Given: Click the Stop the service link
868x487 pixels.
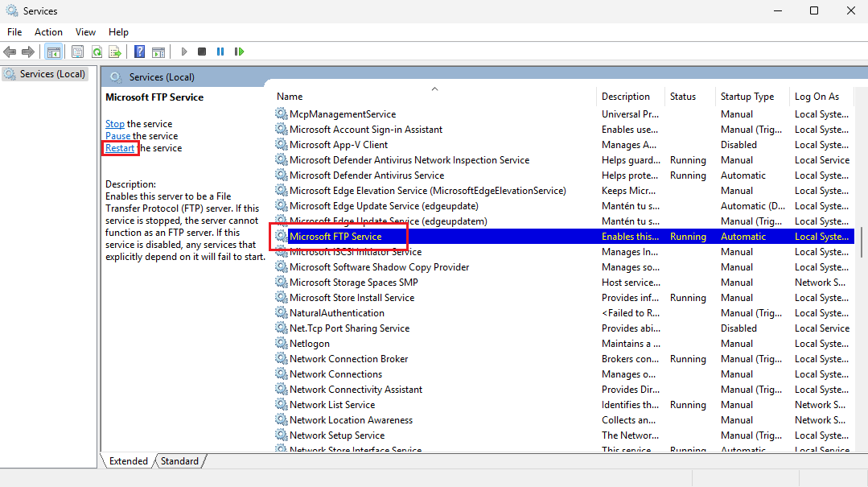Looking at the screenshot, I should tap(114, 124).
